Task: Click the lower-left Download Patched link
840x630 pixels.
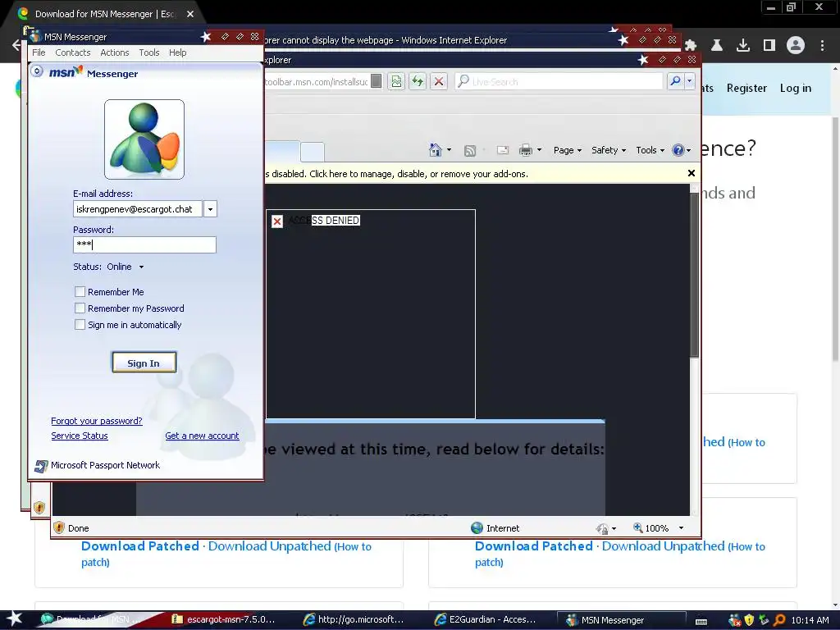Action: click(x=139, y=546)
